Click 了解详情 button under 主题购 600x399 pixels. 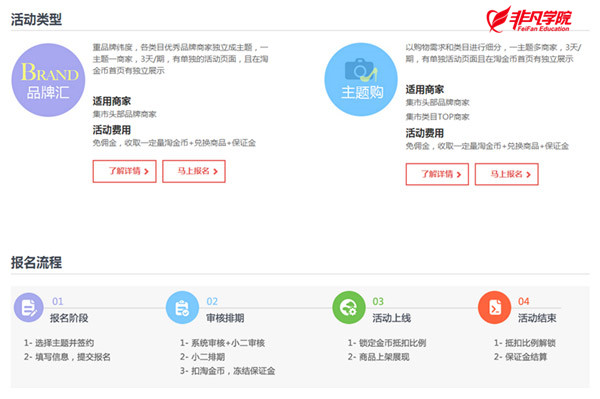pos(437,174)
